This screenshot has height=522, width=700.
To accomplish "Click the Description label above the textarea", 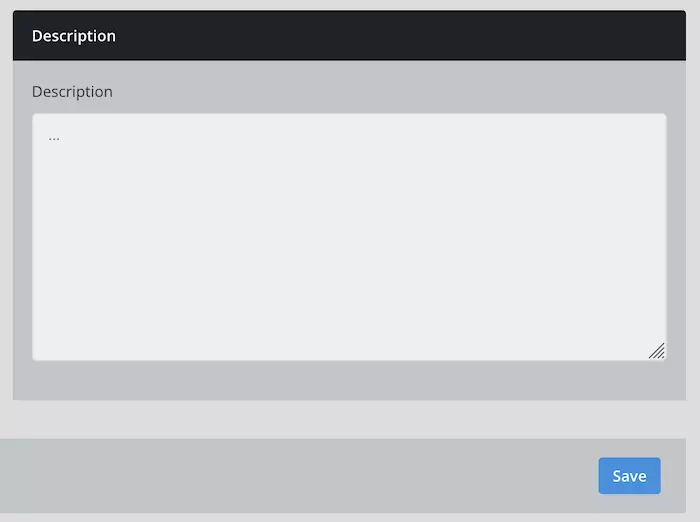I will (72, 92).
